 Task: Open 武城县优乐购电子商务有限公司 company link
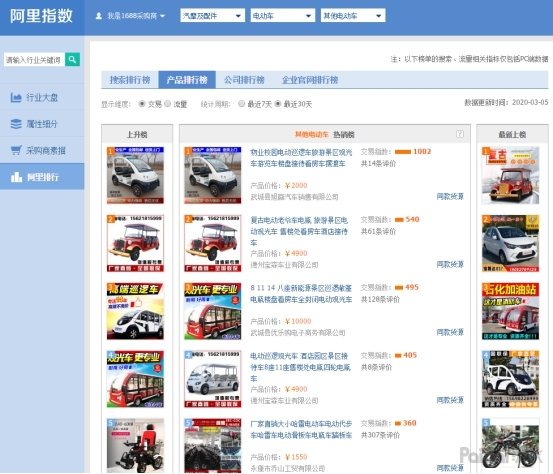(x=298, y=333)
